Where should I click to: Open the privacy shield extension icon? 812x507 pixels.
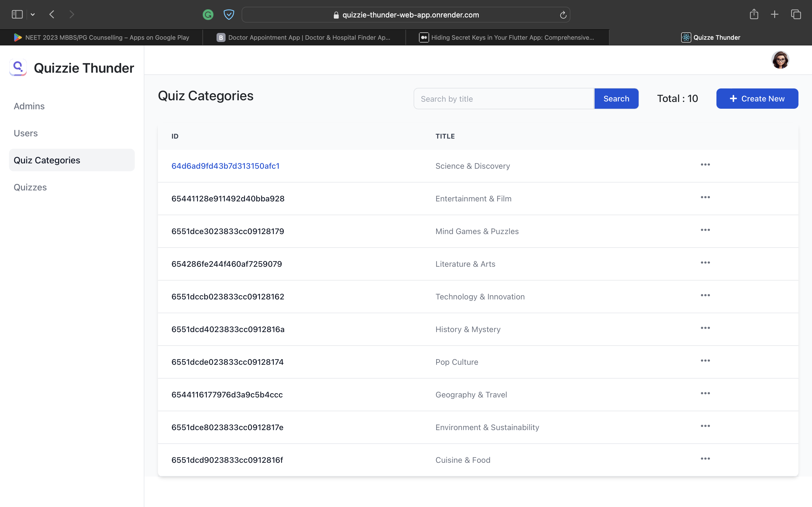click(x=229, y=14)
